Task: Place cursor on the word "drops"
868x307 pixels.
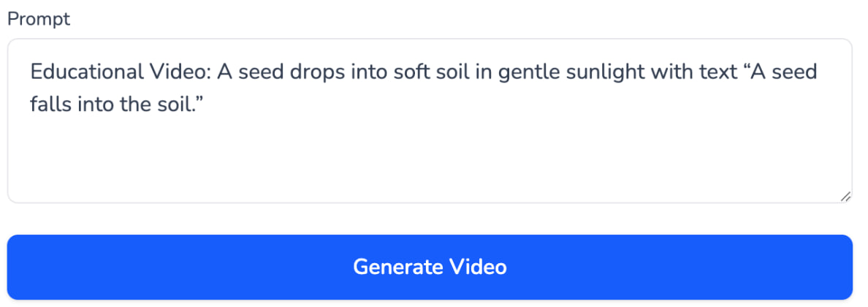Action: pyautogui.click(x=302, y=73)
